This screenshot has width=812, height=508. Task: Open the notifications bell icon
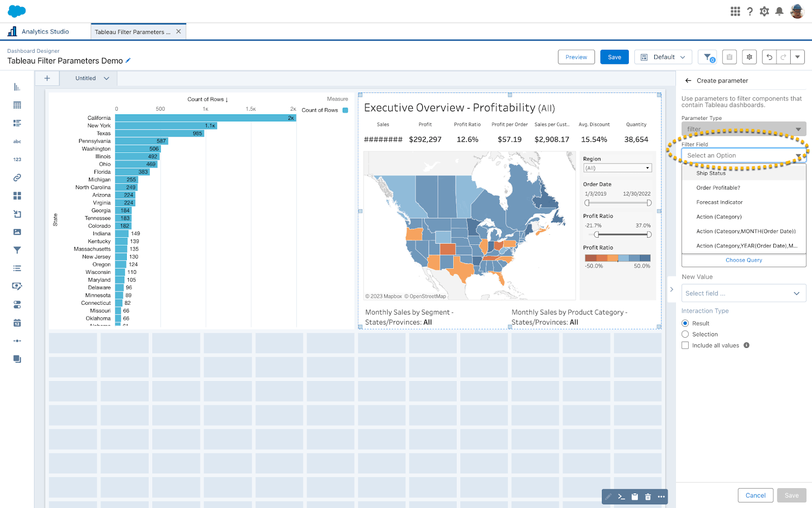[780, 11]
